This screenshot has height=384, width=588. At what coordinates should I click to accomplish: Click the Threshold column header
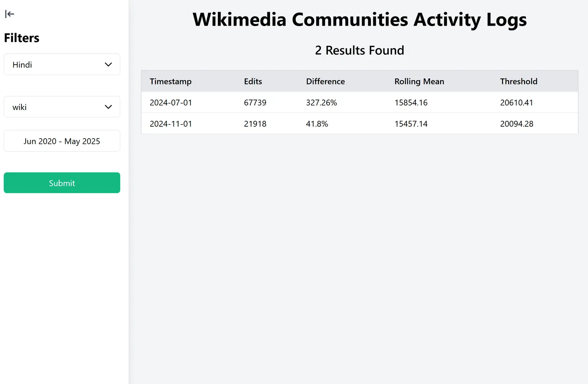pos(519,81)
